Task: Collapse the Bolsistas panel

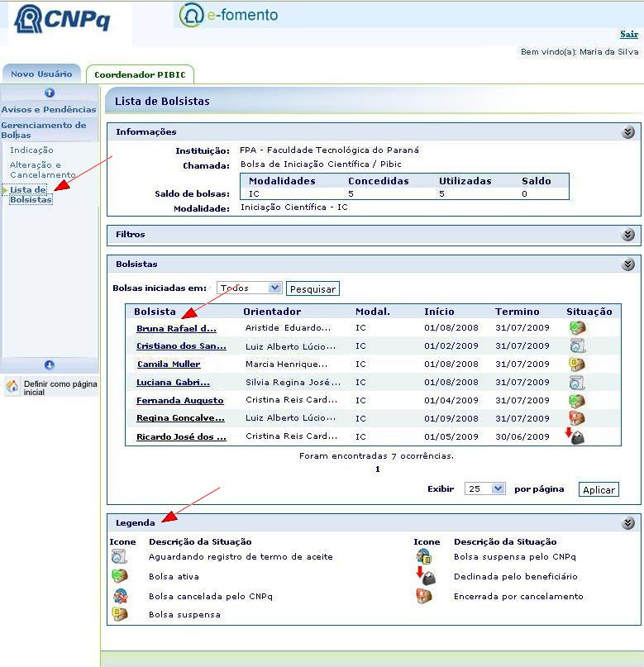Action: click(628, 264)
